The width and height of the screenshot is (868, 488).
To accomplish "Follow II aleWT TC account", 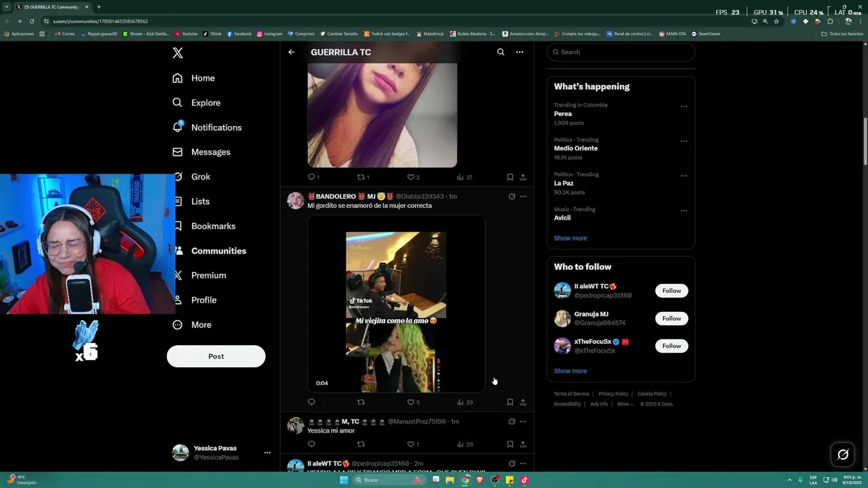I will click(671, 291).
